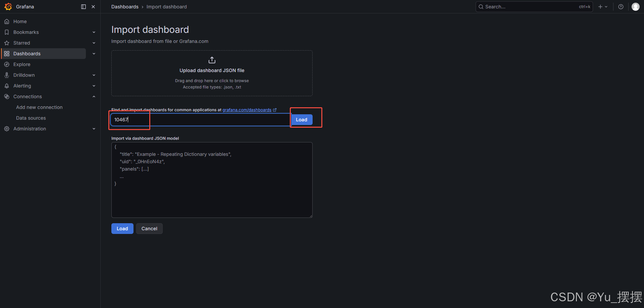Open the help question mark icon
The image size is (644, 308).
click(621, 7)
